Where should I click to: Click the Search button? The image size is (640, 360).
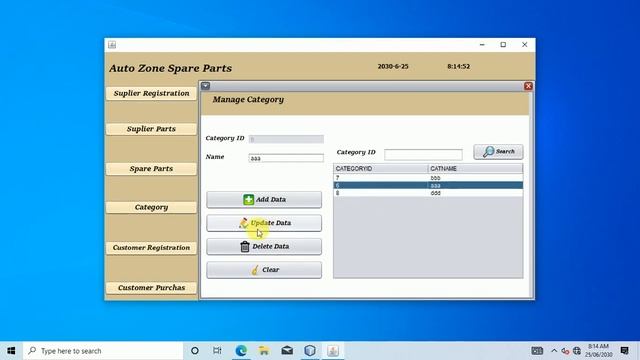coord(498,152)
